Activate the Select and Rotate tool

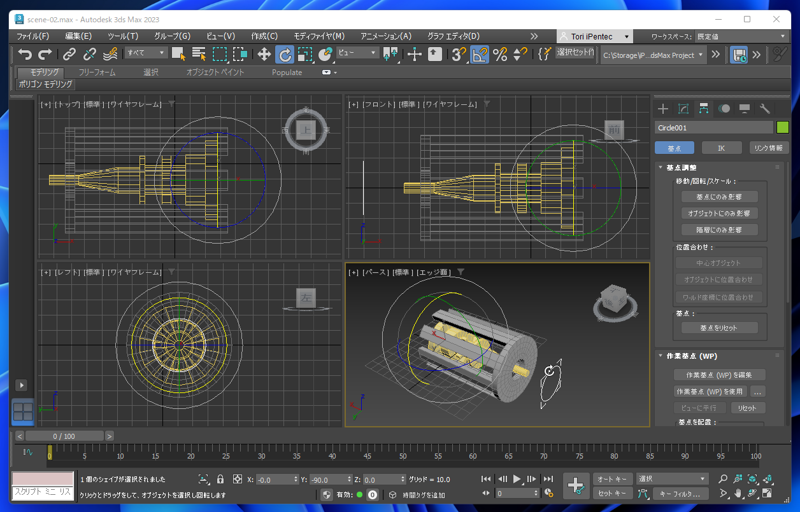click(x=285, y=54)
